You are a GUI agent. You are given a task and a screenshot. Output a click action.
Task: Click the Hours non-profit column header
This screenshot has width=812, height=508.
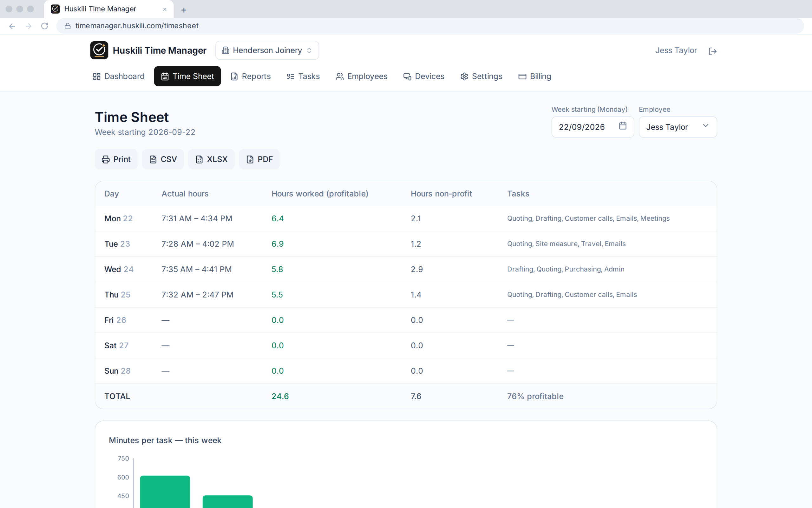pyautogui.click(x=441, y=194)
